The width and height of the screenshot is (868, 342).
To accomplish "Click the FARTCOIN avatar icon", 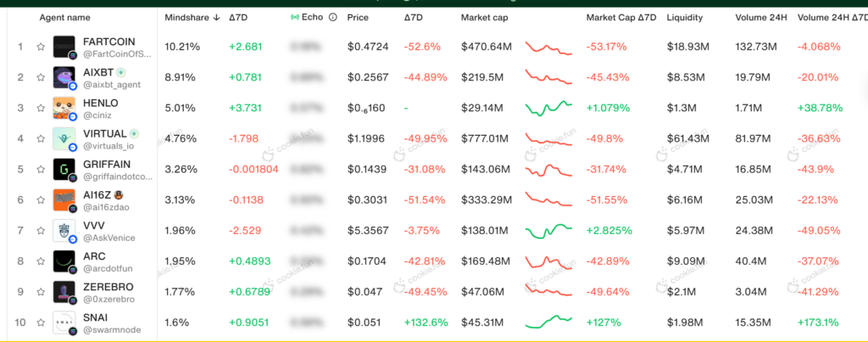I will [64, 47].
